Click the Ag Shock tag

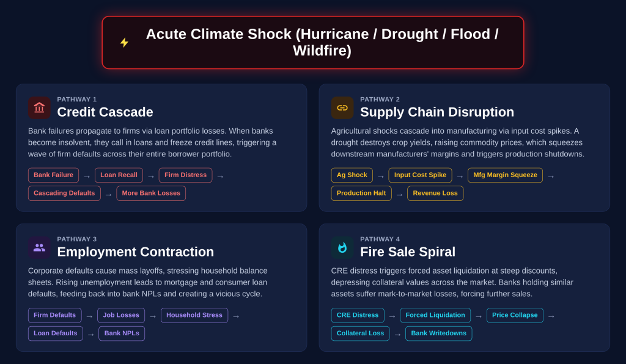pyautogui.click(x=352, y=175)
